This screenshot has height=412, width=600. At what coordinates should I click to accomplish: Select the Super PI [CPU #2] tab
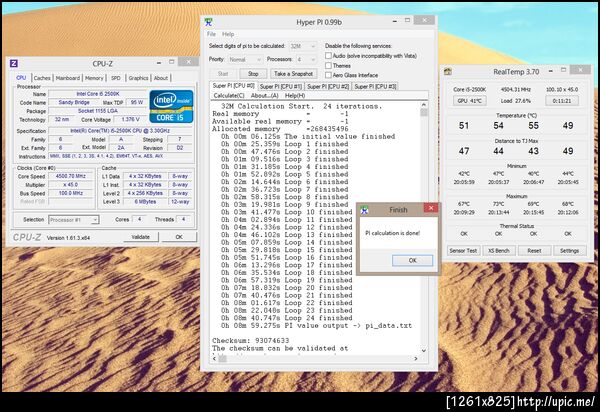pos(328,86)
